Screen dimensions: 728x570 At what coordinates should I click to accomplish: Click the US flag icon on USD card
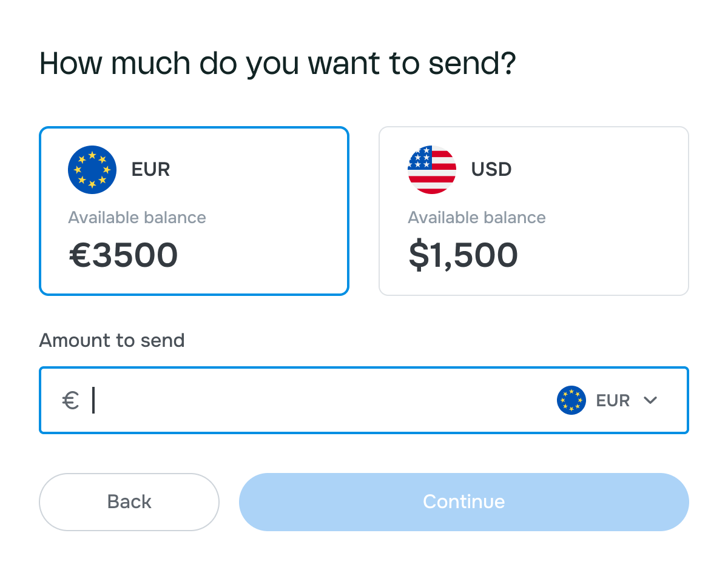click(x=432, y=170)
